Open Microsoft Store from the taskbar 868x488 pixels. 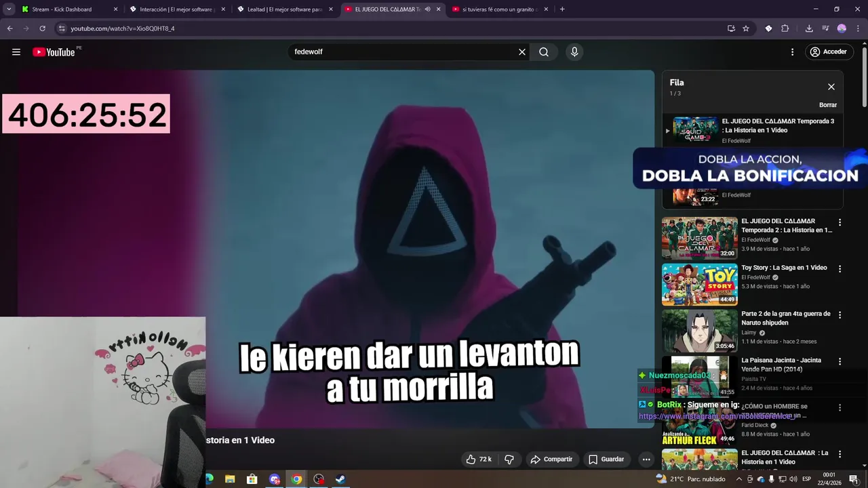(252, 479)
